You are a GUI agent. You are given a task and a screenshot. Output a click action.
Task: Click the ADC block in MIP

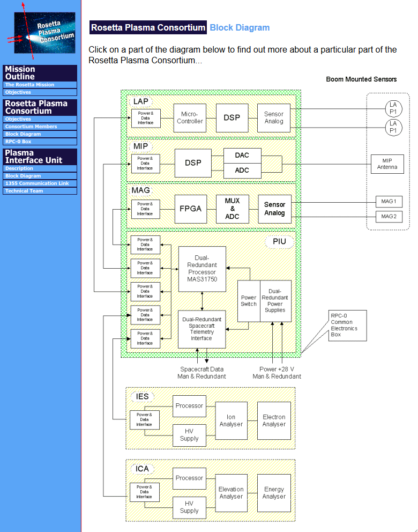[242, 171]
